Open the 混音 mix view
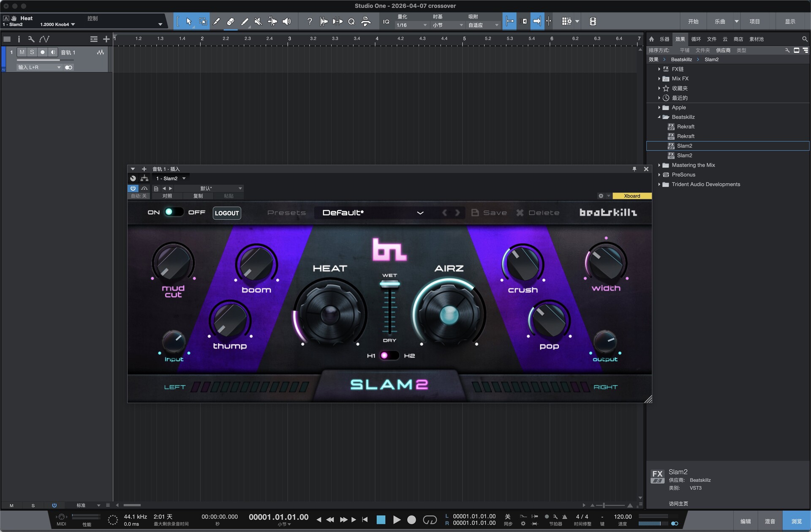 click(x=770, y=521)
